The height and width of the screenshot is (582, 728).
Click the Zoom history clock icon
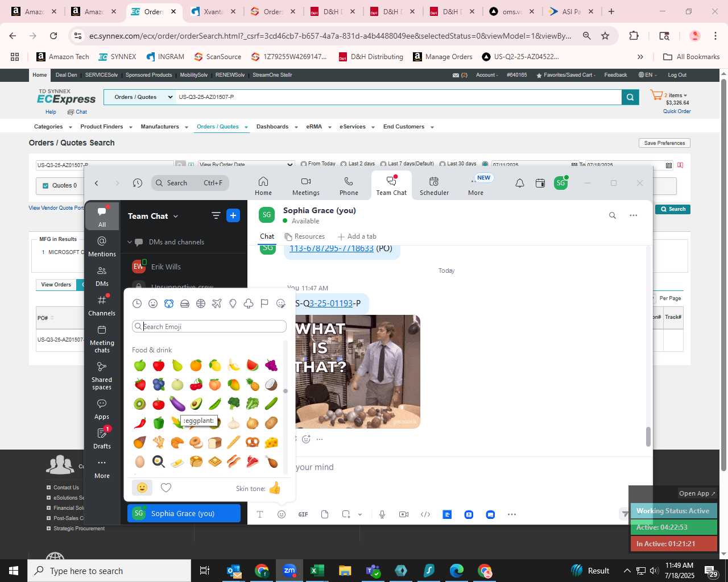pyautogui.click(x=138, y=183)
